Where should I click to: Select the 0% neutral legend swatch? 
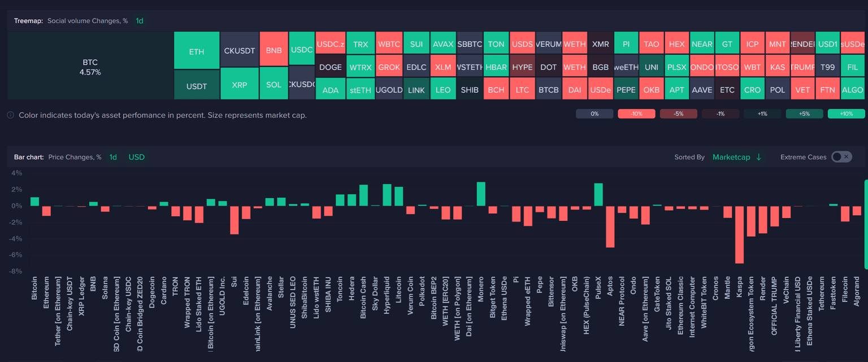(x=594, y=114)
